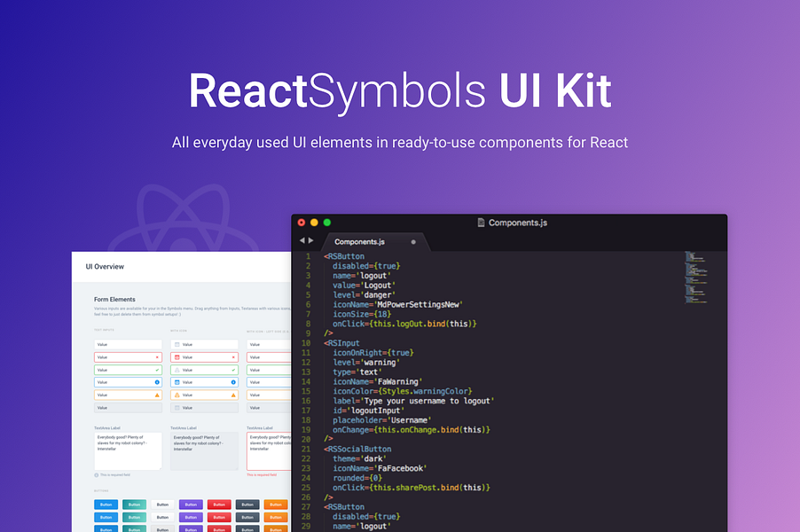Click the file icon beside the Components.js title
This screenshot has width=800, height=532.
click(x=481, y=223)
